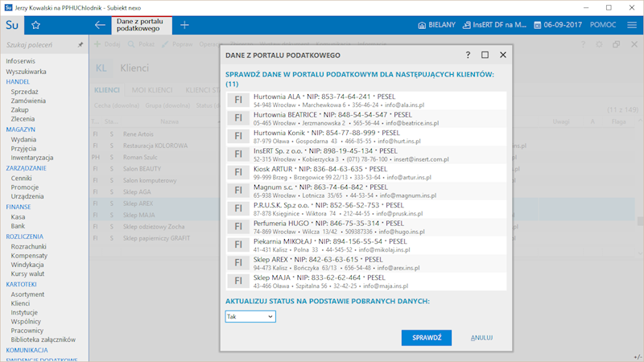
Task: Collapse the FINANSE section
Action: pyautogui.click(x=19, y=207)
